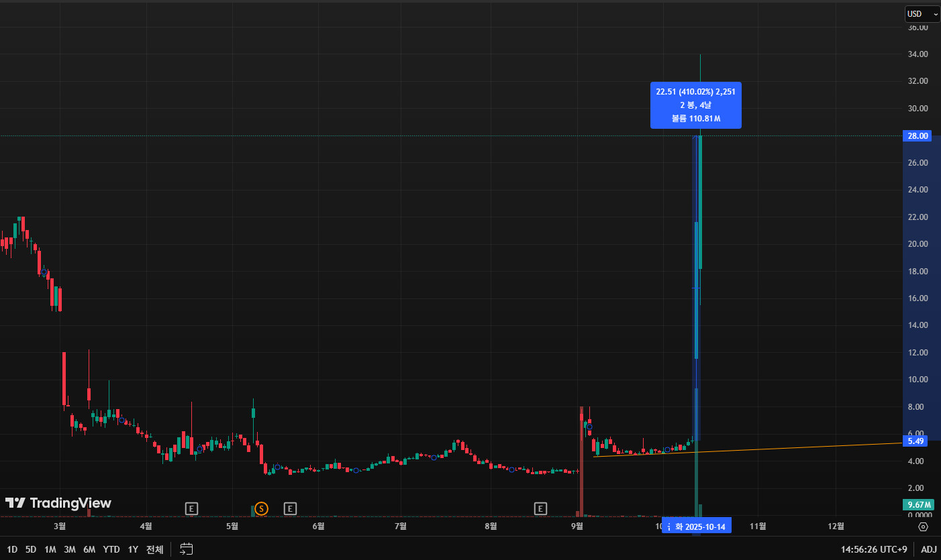Click the 14.00 price axis label
941x560 pixels.
(918, 325)
